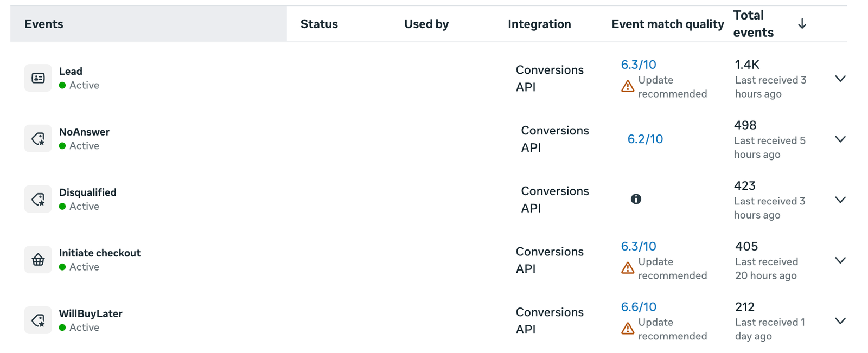The height and width of the screenshot is (353, 868).
Task: Click the 498 total events value
Action: (745, 125)
